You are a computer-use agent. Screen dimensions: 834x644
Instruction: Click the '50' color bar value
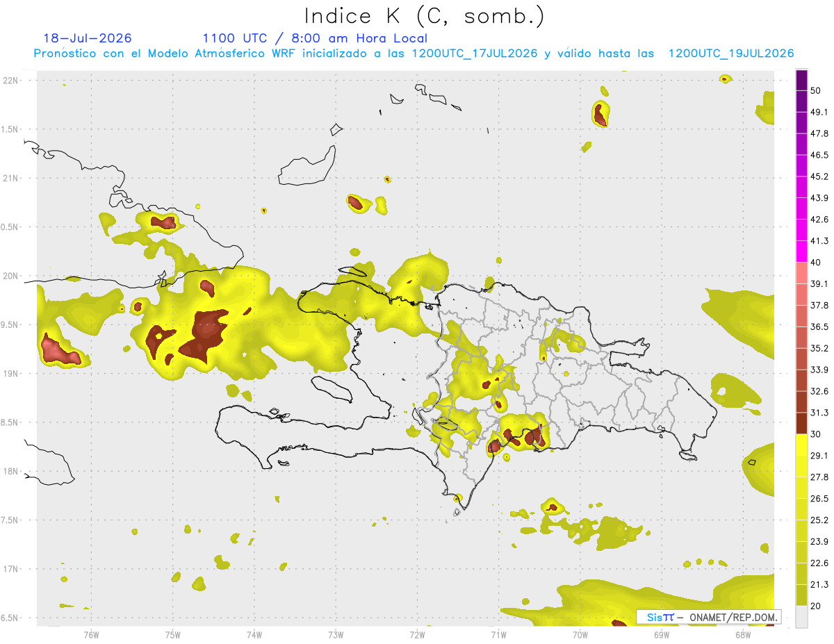(817, 91)
